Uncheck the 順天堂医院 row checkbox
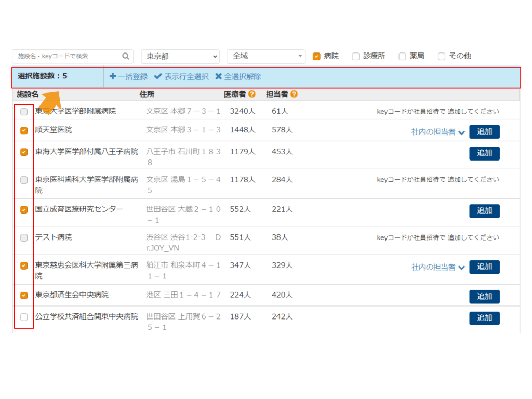The image size is (532, 399). tap(24, 130)
